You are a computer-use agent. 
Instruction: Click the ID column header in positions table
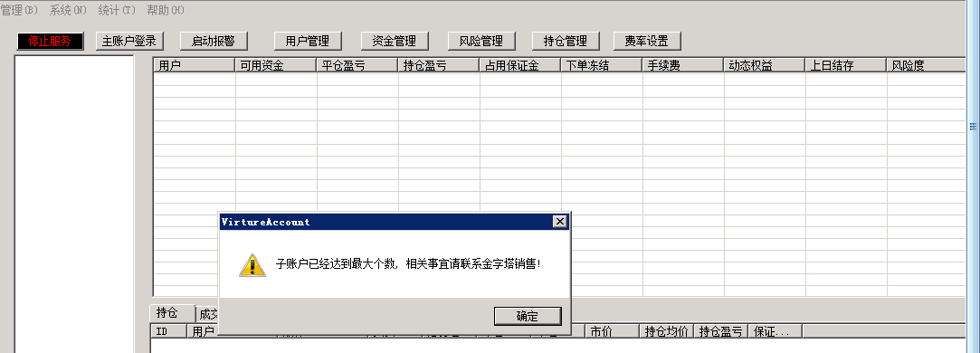[168, 331]
